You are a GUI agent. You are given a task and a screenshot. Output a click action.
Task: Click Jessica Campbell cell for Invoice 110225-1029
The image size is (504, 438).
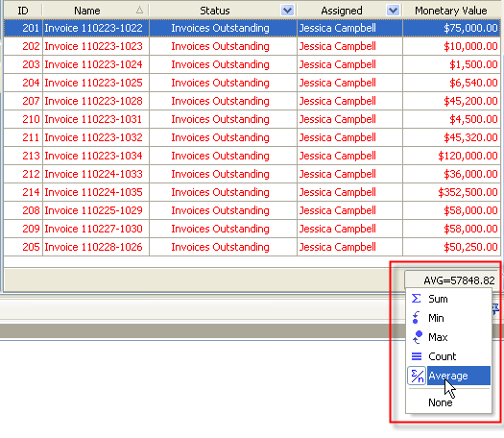click(349, 210)
